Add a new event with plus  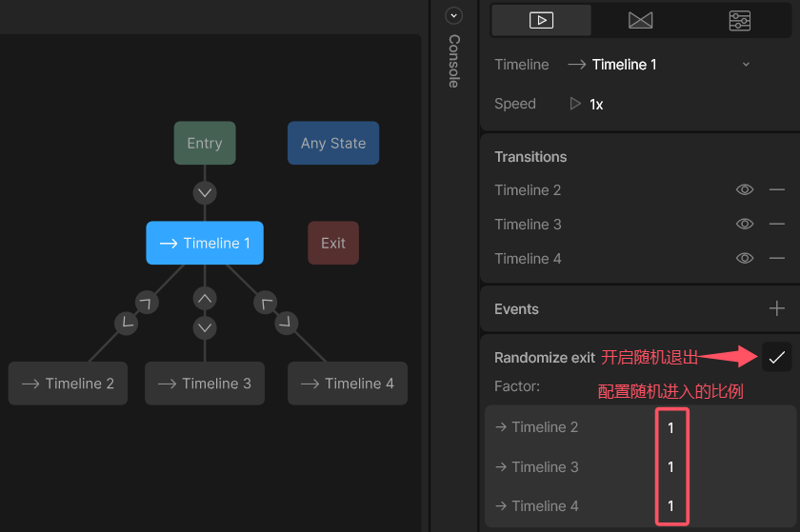pyautogui.click(x=776, y=308)
